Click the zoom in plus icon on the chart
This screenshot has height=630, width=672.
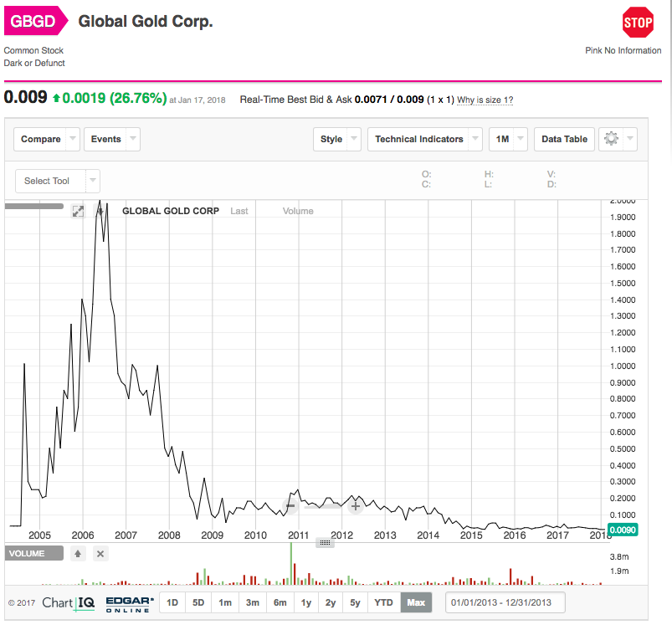pyautogui.click(x=355, y=505)
